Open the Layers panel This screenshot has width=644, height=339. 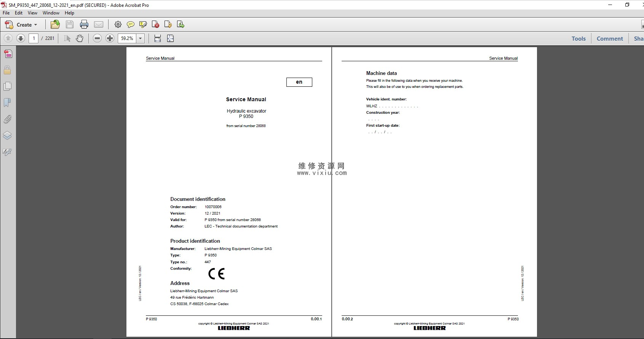pyautogui.click(x=7, y=135)
